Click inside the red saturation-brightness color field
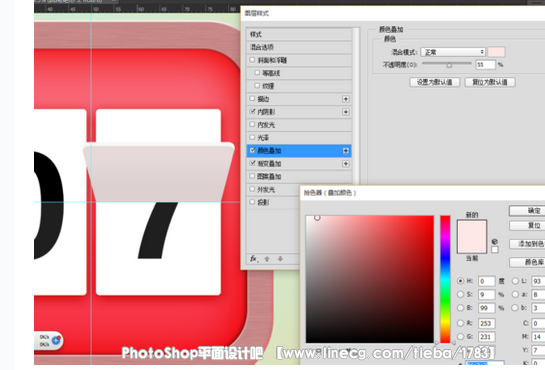 click(370, 279)
